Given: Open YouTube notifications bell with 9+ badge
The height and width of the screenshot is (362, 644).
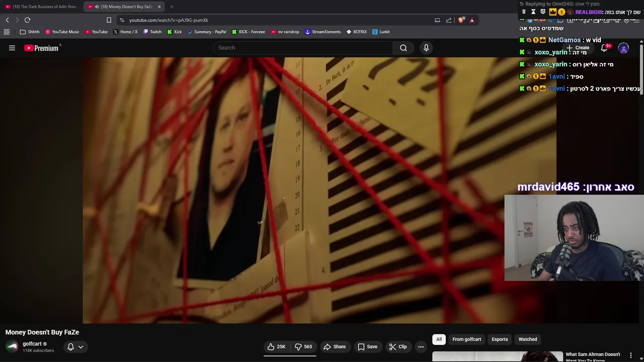Looking at the screenshot, I should [604, 48].
